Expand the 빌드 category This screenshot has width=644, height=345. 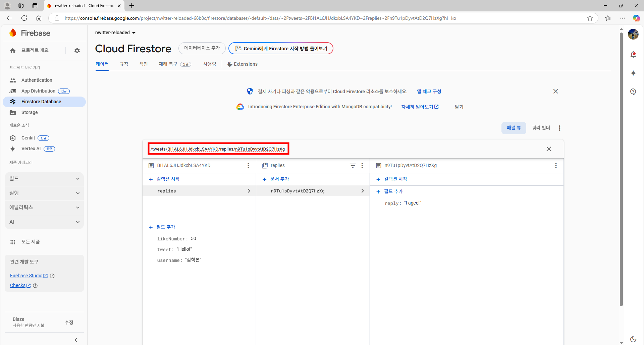pos(44,179)
